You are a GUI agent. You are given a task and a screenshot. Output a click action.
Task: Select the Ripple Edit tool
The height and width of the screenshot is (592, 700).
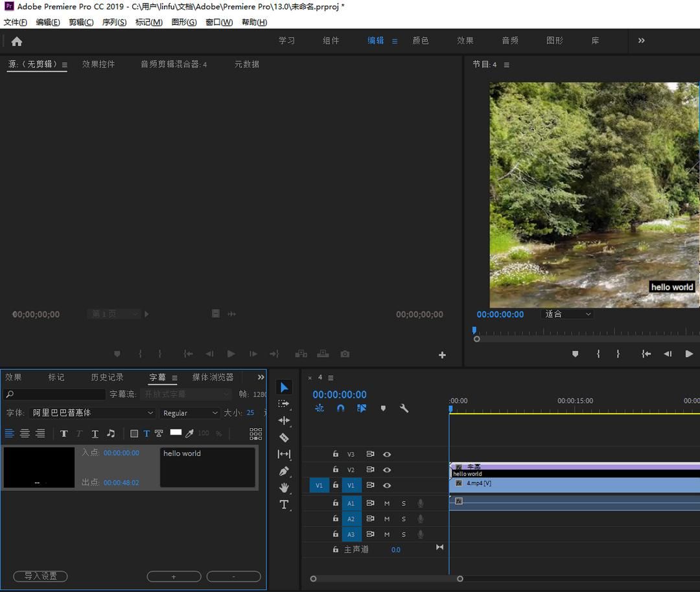pyautogui.click(x=284, y=420)
